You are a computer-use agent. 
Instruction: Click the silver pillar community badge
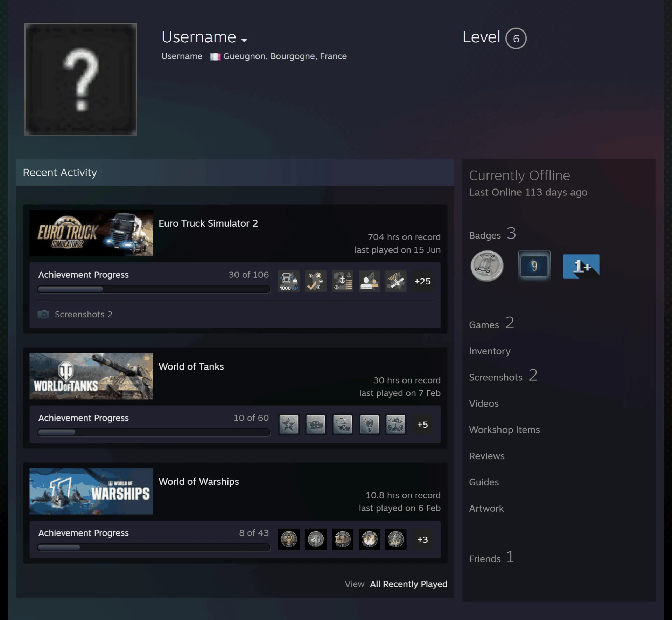(x=487, y=266)
